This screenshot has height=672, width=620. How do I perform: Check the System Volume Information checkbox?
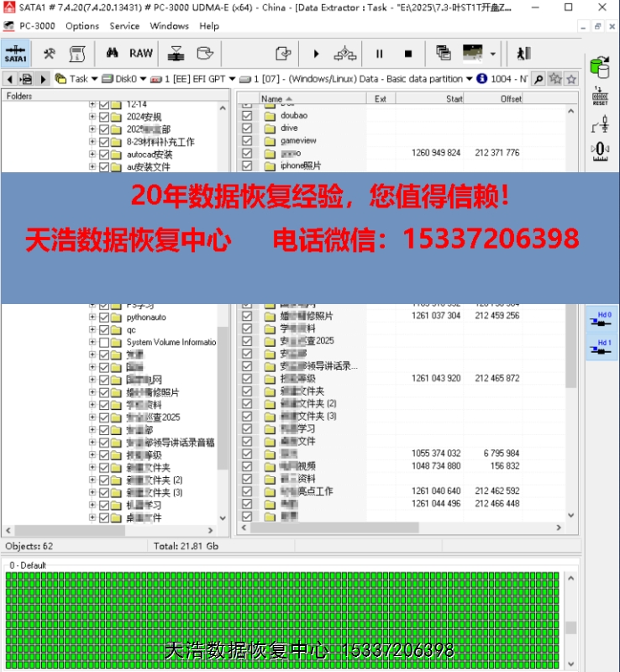(x=104, y=343)
